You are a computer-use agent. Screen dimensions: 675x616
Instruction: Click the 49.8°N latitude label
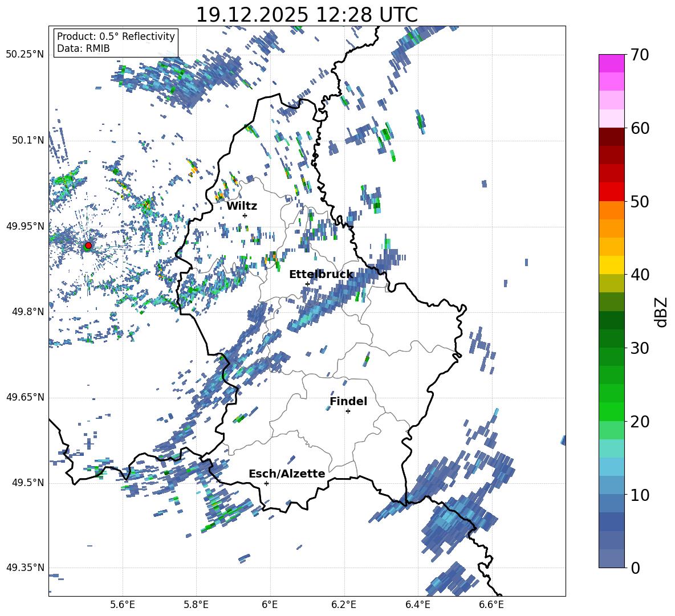point(28,312)
